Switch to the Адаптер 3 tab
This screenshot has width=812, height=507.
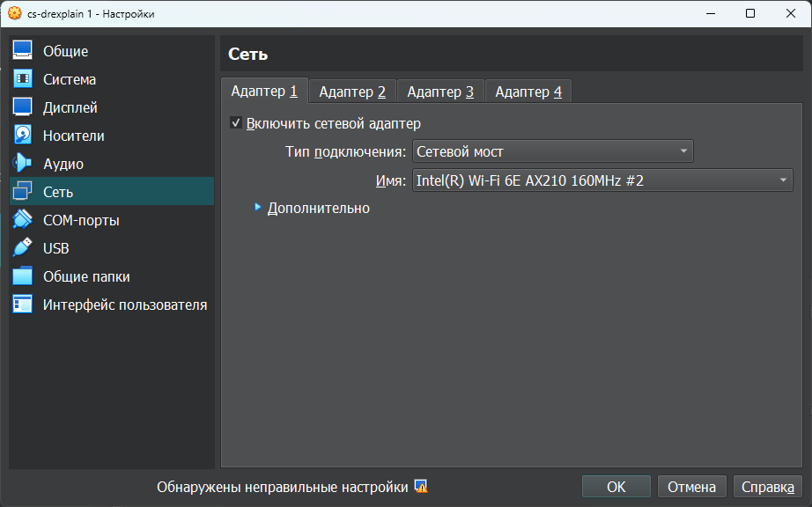440,92
